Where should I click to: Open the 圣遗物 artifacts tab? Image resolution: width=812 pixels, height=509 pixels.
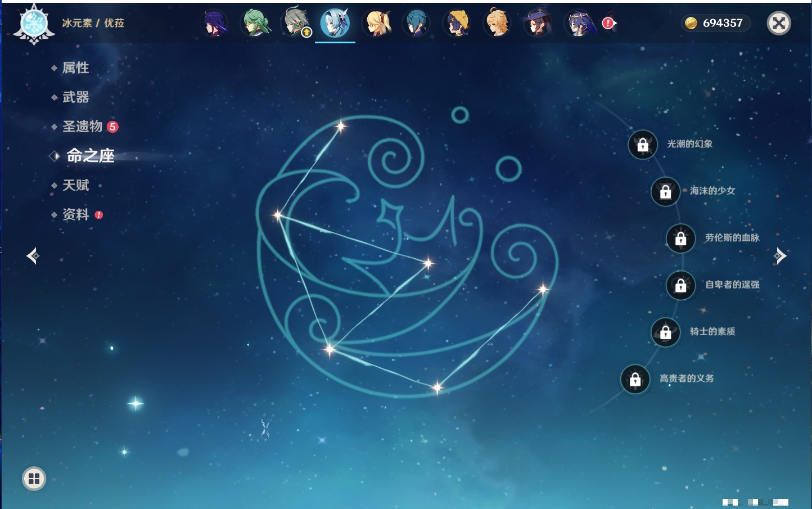click(83, 127)
